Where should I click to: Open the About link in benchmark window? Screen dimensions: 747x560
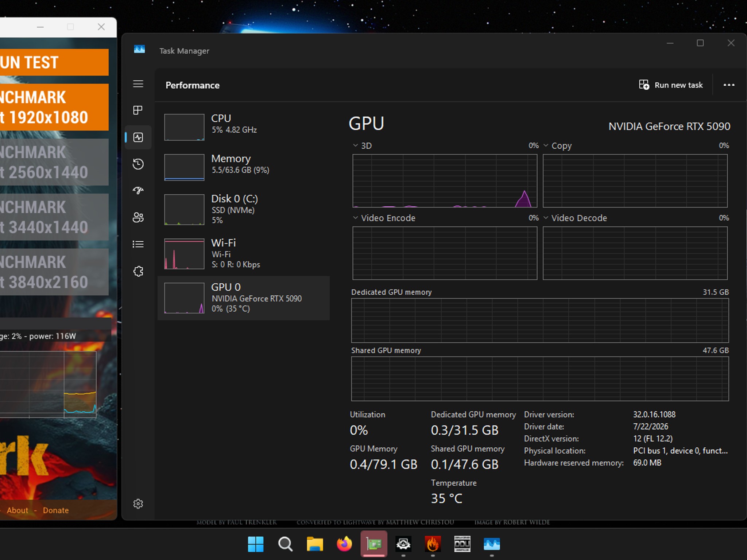pyautogui.click(x=17, y=510)
